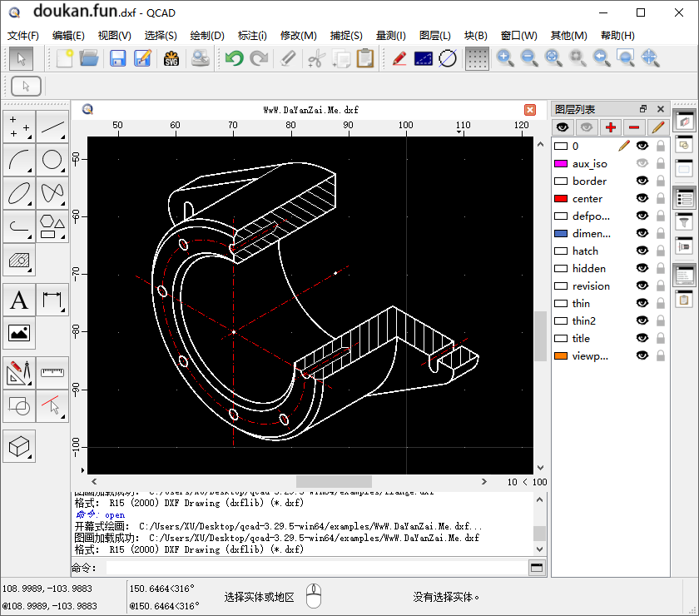Open the Hatch tool

pyautogui.click(x=18, y=260)
